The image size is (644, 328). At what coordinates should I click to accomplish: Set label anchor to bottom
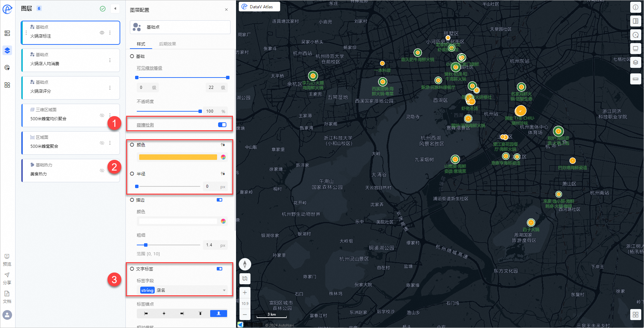(218, 313)
